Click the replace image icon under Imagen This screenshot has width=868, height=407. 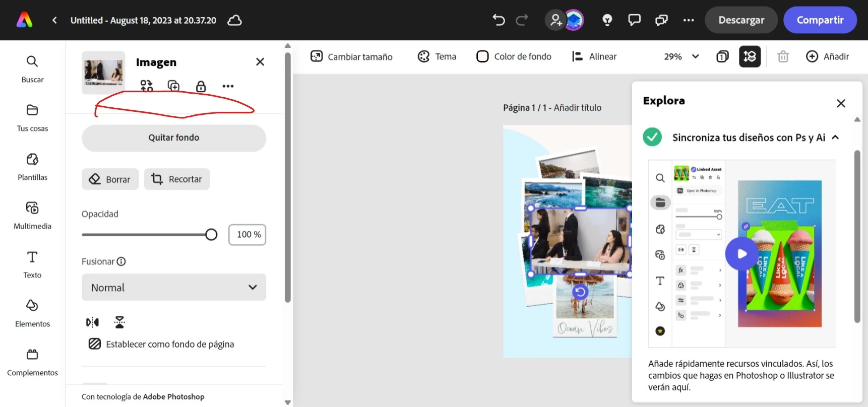pos(147,86)
